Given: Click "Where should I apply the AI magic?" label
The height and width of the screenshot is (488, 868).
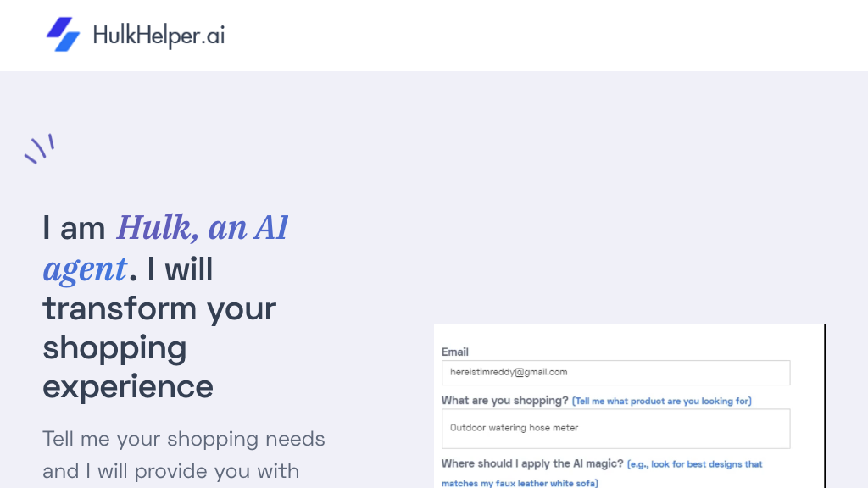Looking at the screenshot, I should click(532, 463).
